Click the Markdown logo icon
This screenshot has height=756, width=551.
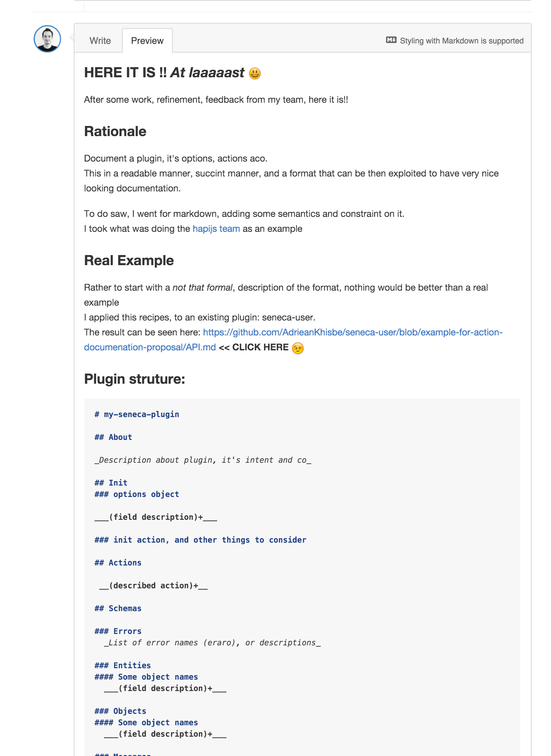[391, 40]
